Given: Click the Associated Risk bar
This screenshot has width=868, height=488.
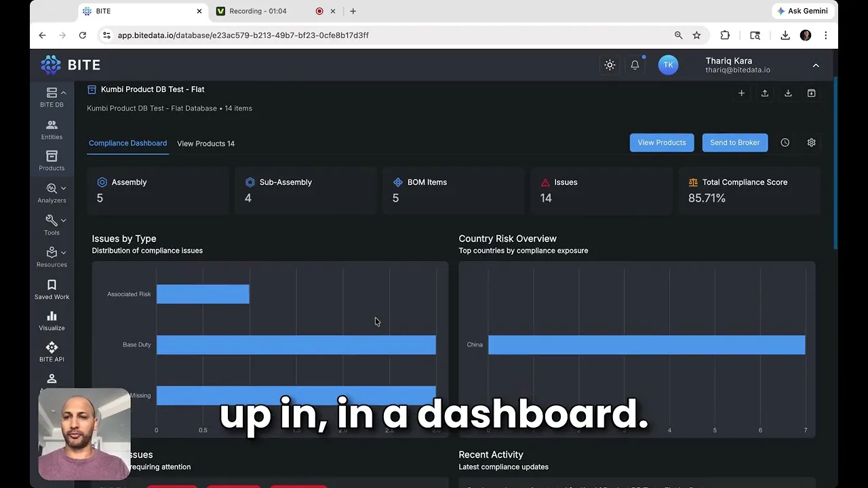Looking at the screenshot, I should 203,294.
